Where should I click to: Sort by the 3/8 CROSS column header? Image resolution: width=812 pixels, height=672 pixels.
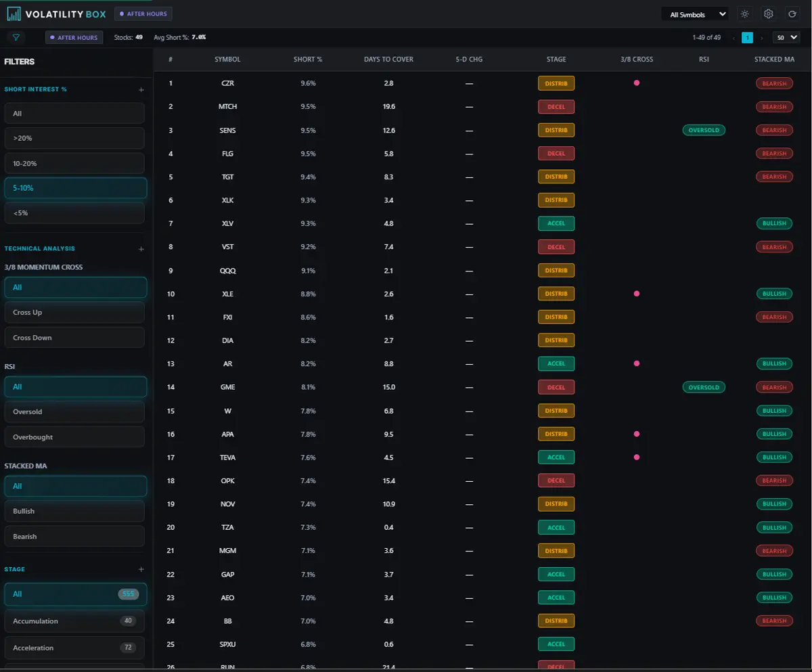tap(637, 60)
